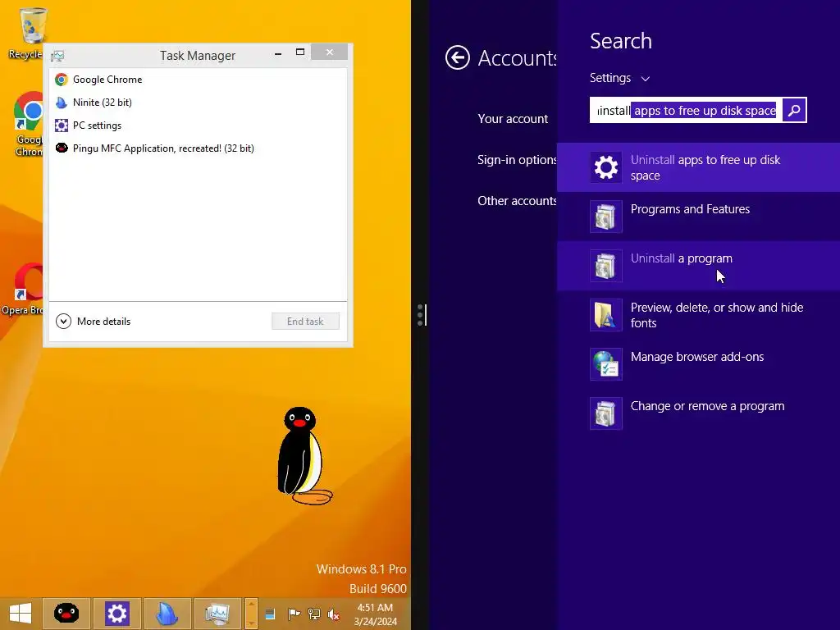The image size is (840, 630).
Task: Click the Google Chrome icon in Task Manager
Action: pyautogui.click(x=62, y=80)
